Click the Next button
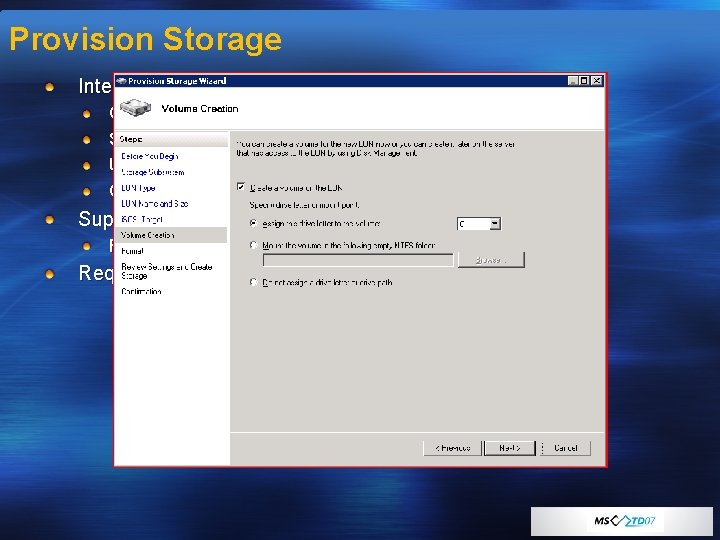This screenshot has height=540, width=720. (510, 448)
